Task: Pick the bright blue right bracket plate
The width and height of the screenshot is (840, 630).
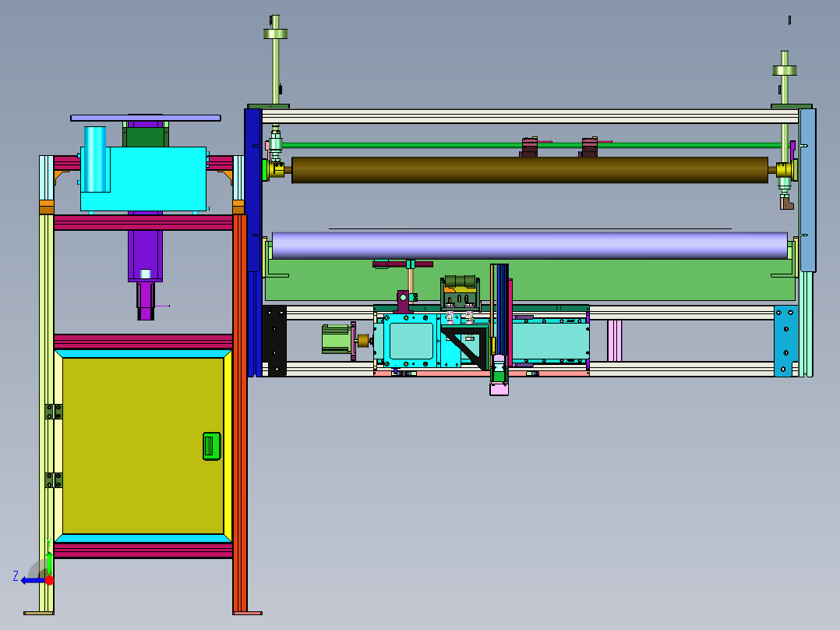Action: [785, 341]
